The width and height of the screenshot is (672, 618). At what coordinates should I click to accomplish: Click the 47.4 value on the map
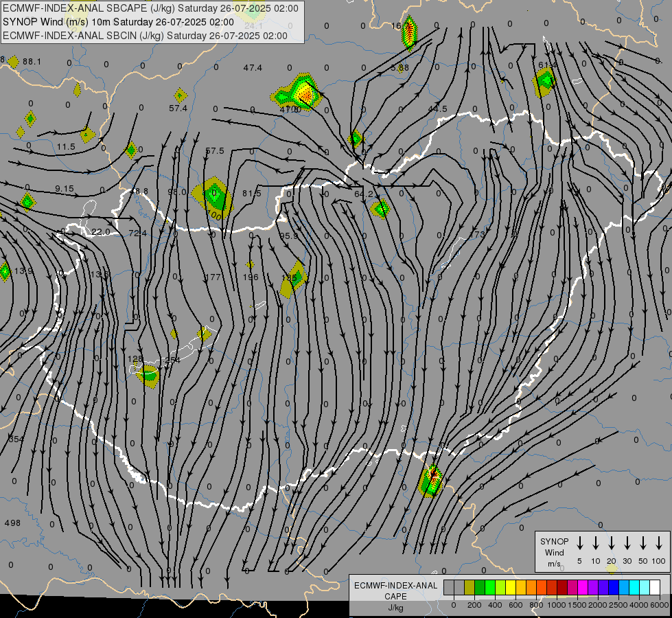tap(253, 68)
